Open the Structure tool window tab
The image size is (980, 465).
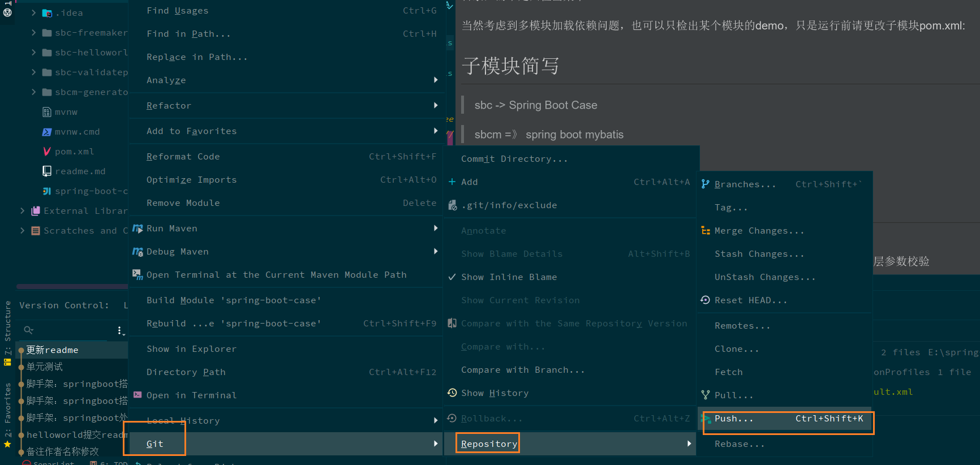point(7,333)
